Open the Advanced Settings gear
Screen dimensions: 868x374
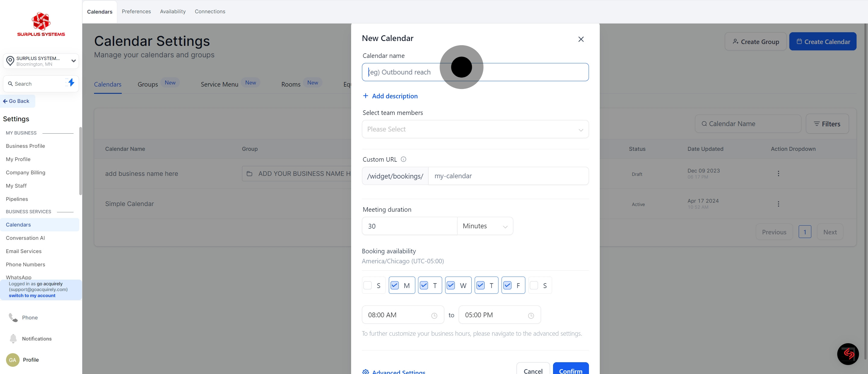click(366, 371)
